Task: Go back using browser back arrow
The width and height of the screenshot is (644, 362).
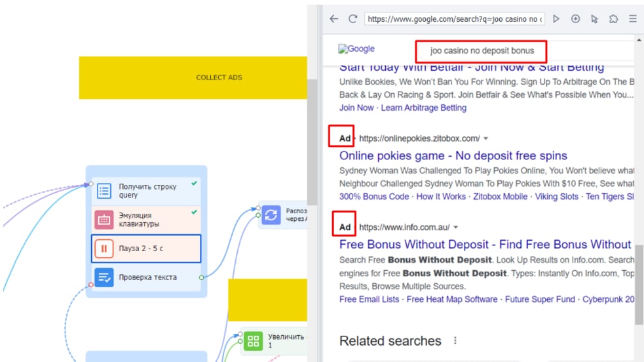Action: (x=334, y=19)
